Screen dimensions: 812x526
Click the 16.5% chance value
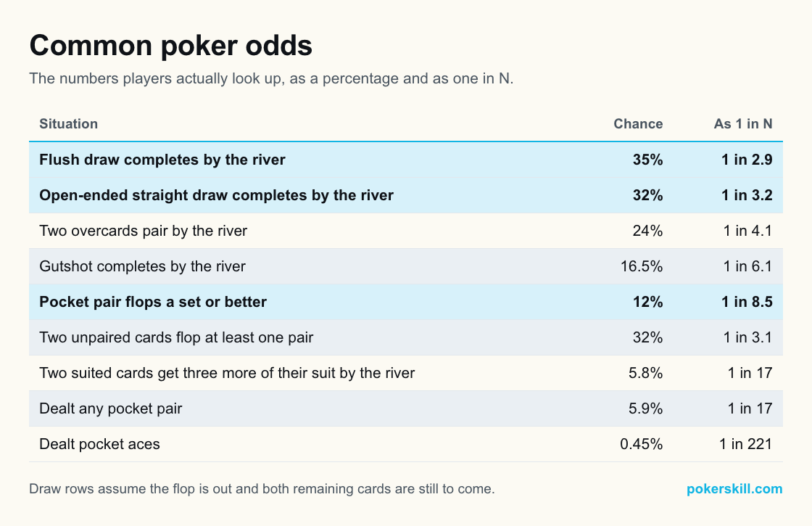pos(642,266)
